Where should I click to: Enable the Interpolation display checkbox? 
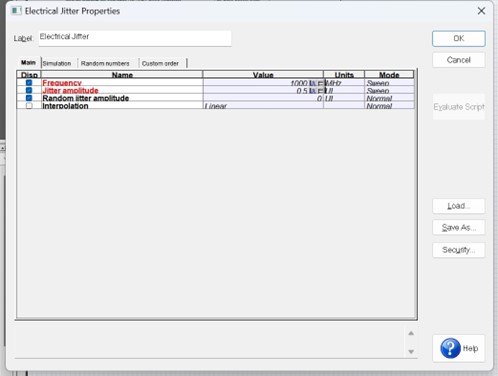29,106
